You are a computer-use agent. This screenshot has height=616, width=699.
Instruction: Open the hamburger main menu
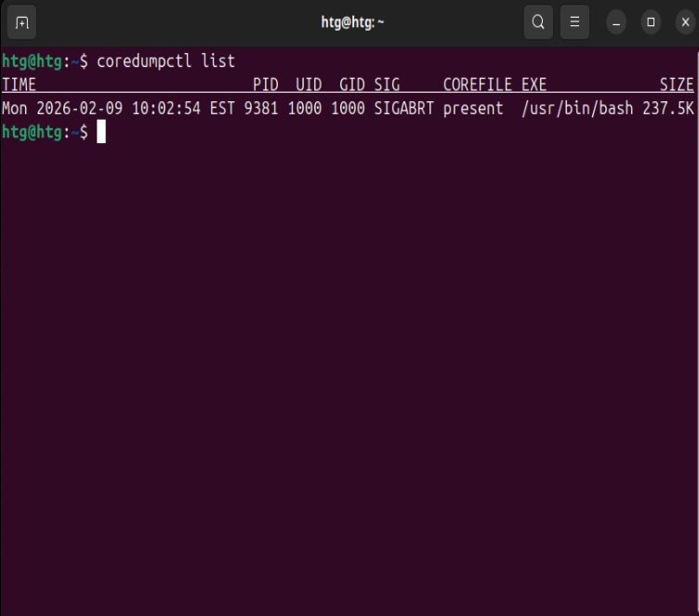tap(574, 22)
